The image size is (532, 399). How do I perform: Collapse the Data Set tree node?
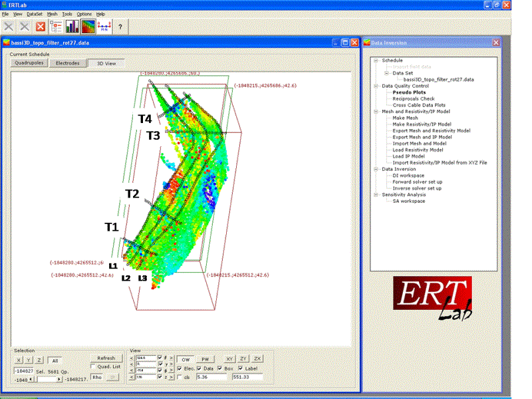[386, 73]
